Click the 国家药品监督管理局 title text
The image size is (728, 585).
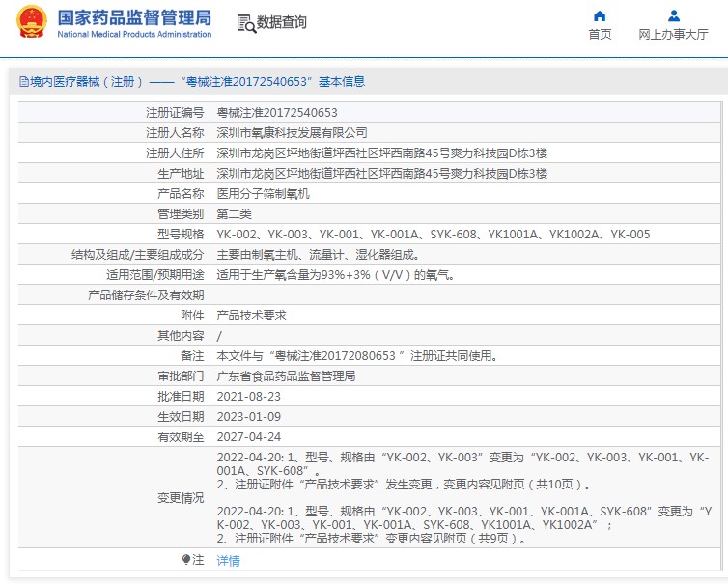[x=134, y=17]
